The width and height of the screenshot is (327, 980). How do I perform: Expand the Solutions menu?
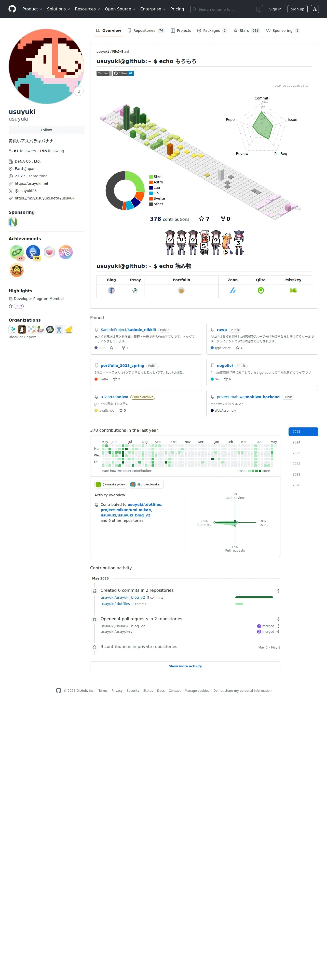59,9
